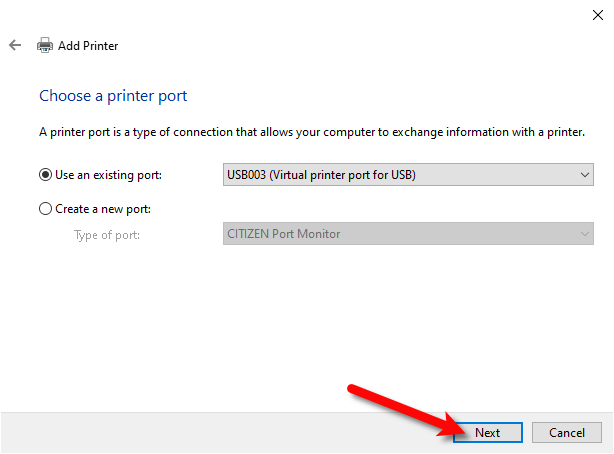Select the Create a new port radio button

45,209
